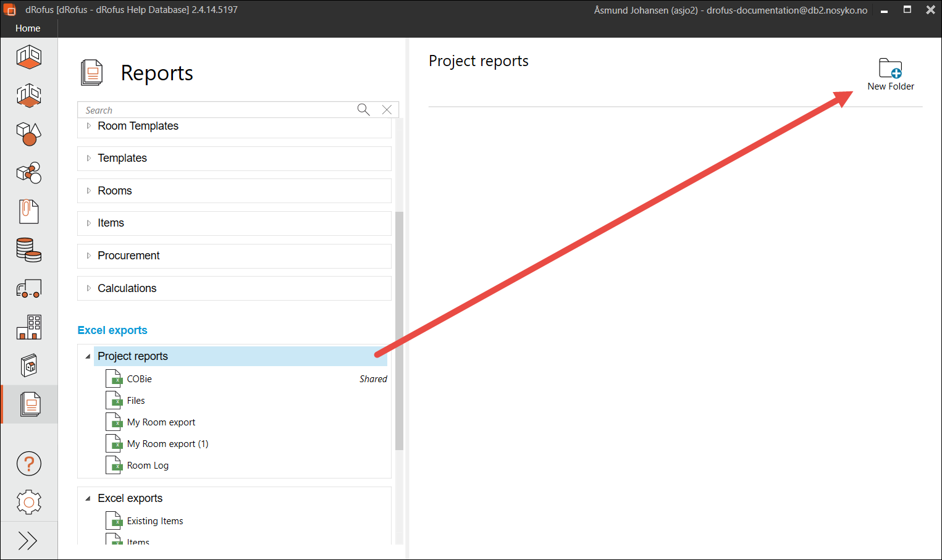
Task: Open the Procurement truck module icon
Action: 28,288
